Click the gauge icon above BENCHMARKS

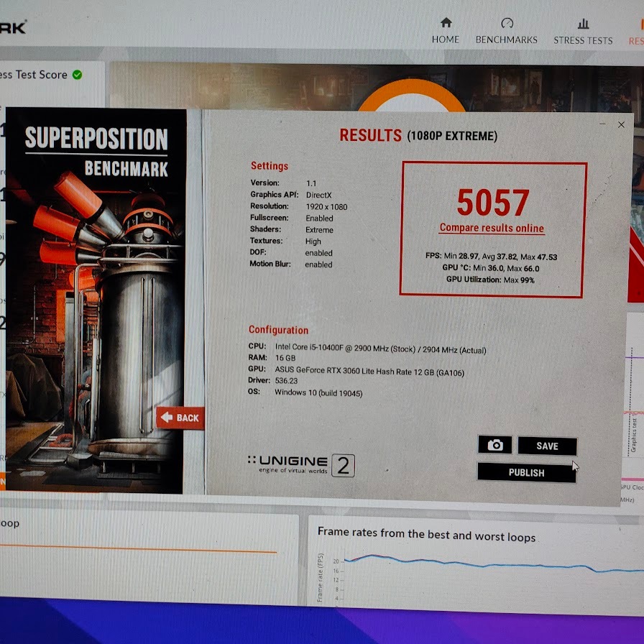[507, 23]
